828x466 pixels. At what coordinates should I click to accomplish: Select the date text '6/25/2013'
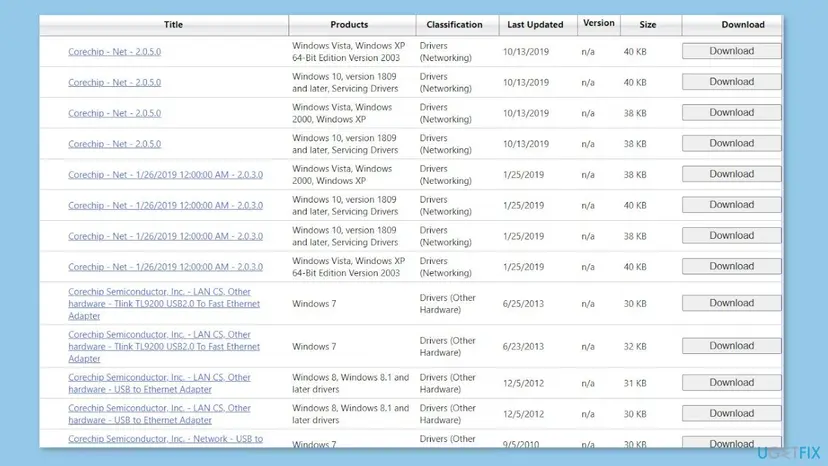pyautogui.click(x=523, y=304)
